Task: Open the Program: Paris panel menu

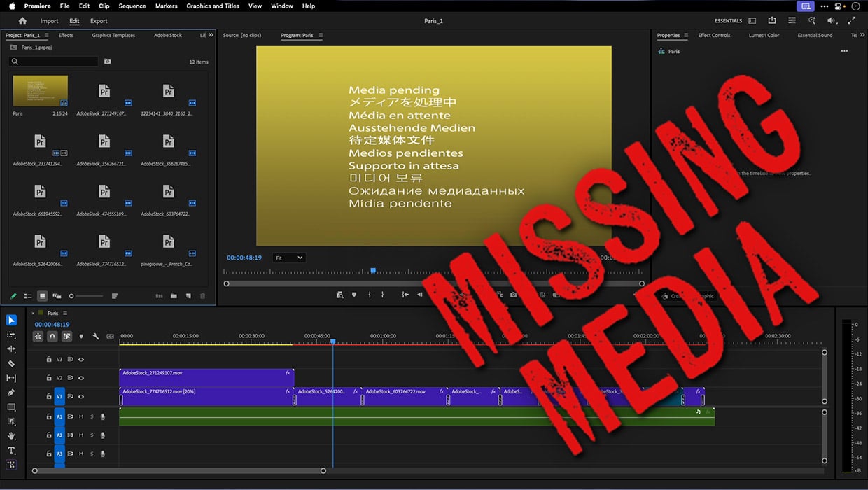Action: click(x=319, y=35)
